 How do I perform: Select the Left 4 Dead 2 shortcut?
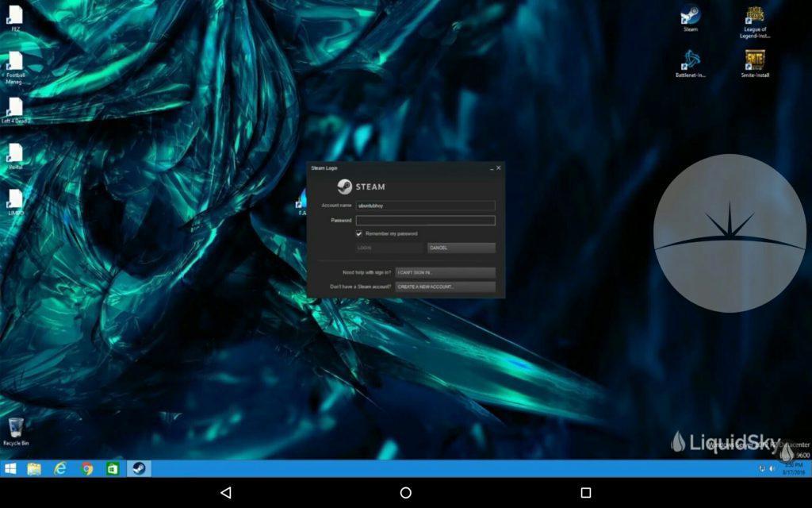[x=16, y=110]
